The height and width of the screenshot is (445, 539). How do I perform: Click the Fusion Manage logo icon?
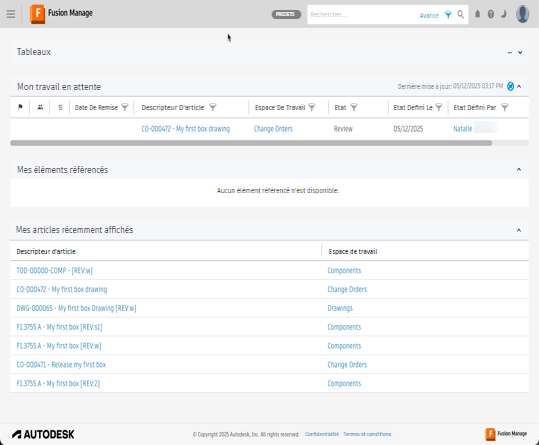click(x=37, y=14)
